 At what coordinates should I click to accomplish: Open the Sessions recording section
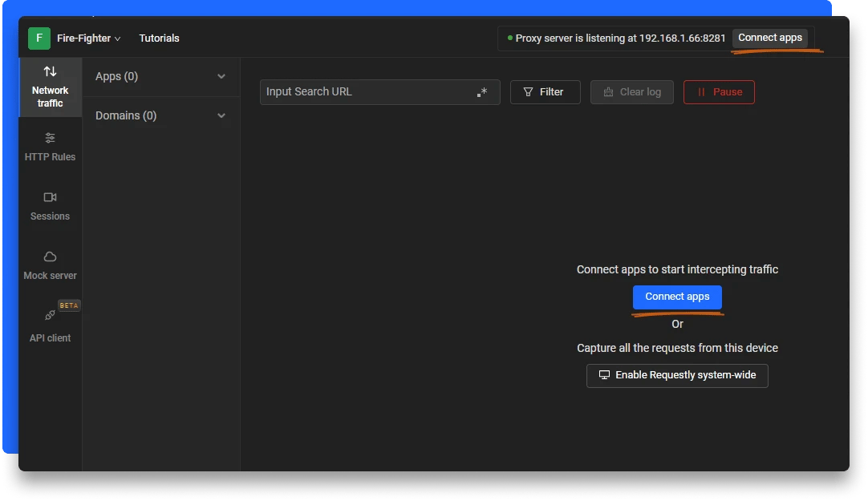pyautogui.click(x=50, y=206)
